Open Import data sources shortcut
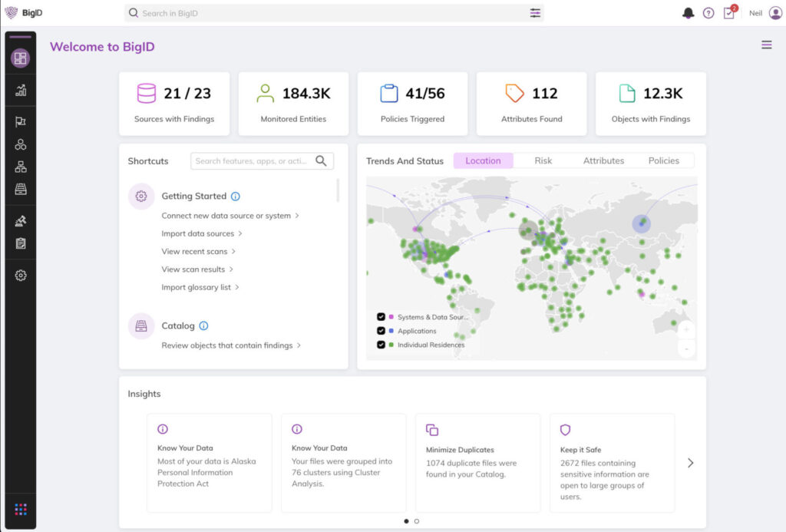786x532 pixels. pyautogui.click(x=202, y=233)
